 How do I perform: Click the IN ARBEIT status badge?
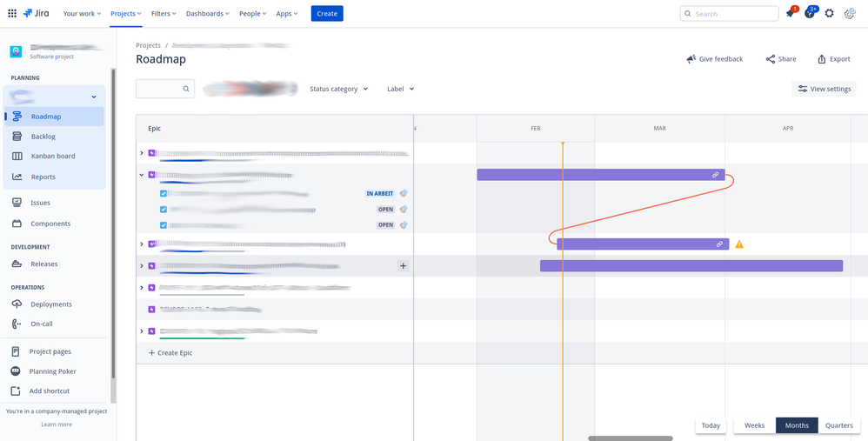tap(380, 193)
